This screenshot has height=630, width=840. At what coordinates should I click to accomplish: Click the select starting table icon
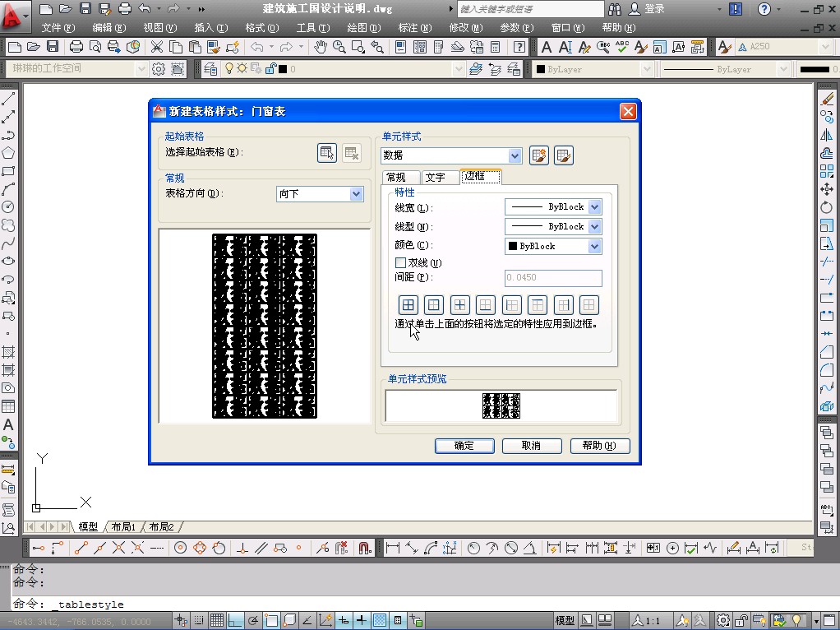327,152
